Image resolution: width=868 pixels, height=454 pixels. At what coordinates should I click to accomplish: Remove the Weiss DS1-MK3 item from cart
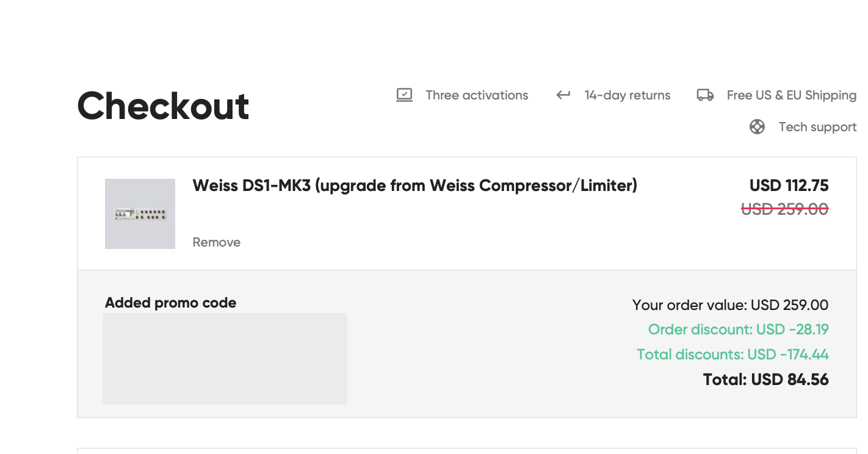[216, 242]
